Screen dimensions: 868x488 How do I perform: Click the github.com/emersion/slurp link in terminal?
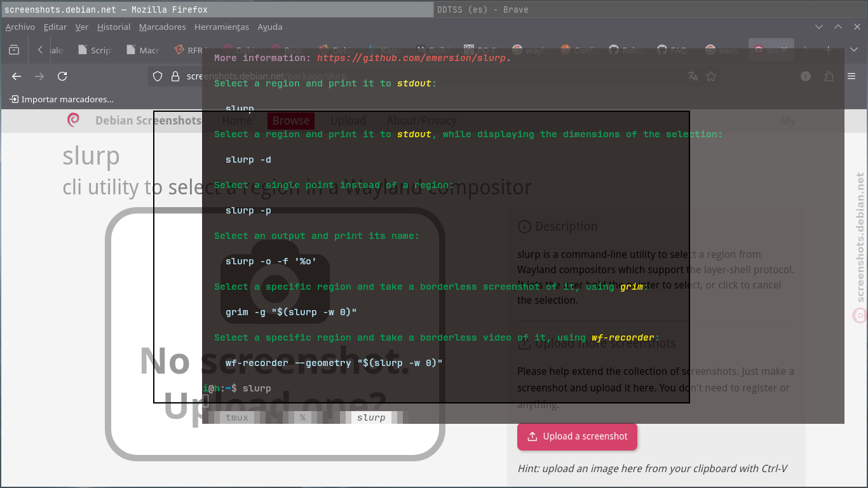click(x=411, y=58)
